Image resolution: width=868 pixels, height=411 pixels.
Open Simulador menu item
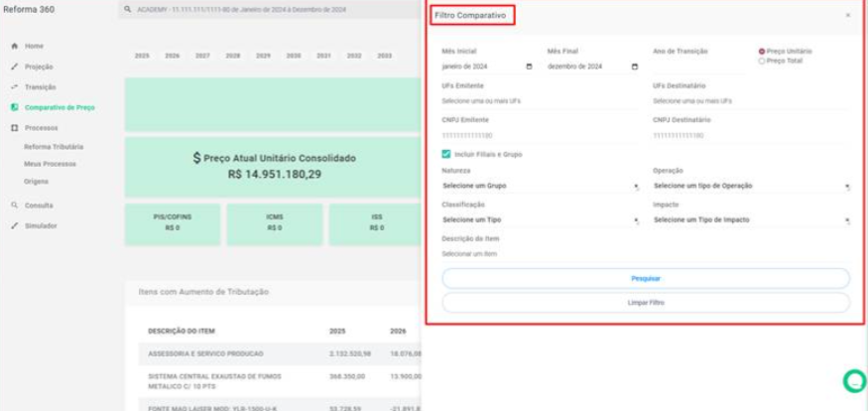[x=41, y=226]
